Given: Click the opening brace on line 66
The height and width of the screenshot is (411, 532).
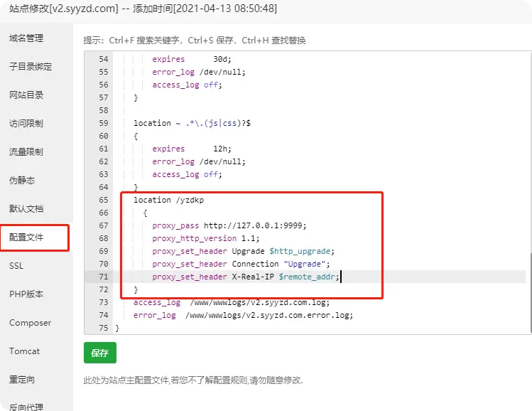Looking at the screenshot, I should coord(145,213).
